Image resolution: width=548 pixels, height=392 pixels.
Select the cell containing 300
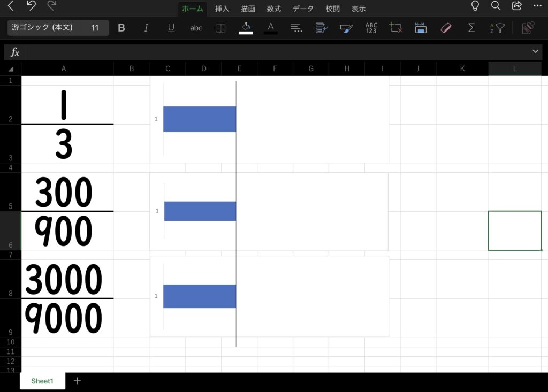point(67,192)
